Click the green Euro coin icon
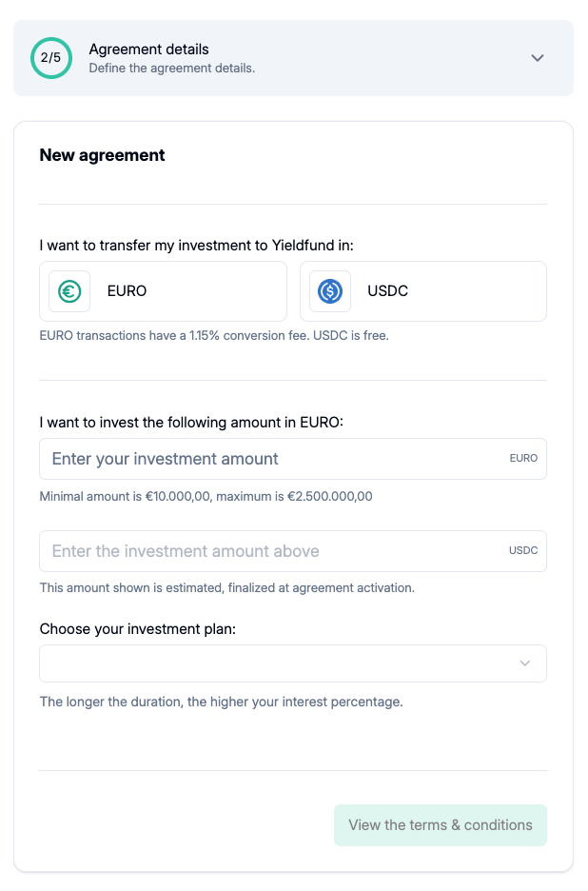Viewport: 588px width, 891px height. [69, 291]
